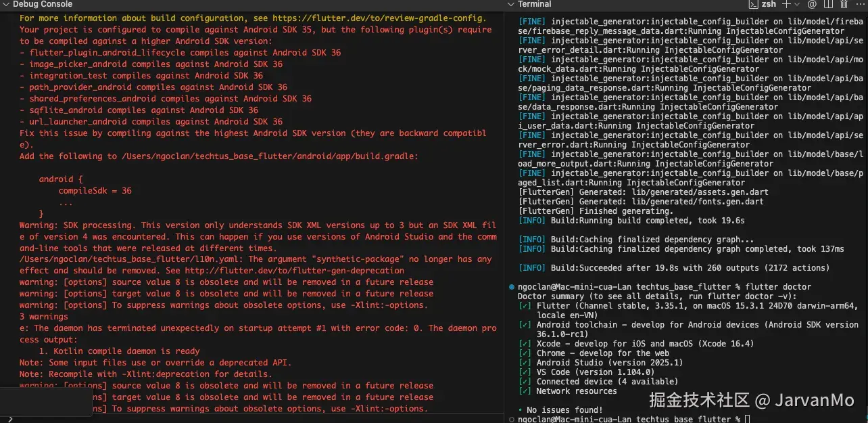Click the 'sqflite_android compiles against' line
This screenshot has width=868, height=423.
click(x=139, y=110)
